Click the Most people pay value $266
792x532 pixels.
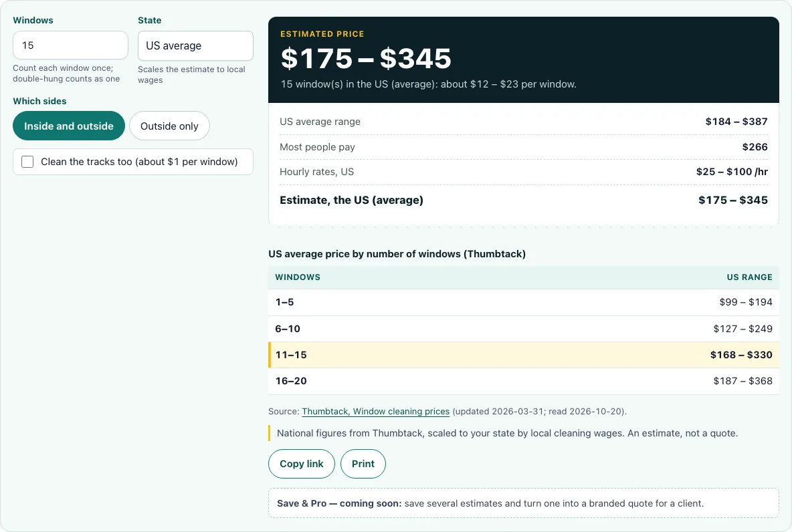(755, 147)
